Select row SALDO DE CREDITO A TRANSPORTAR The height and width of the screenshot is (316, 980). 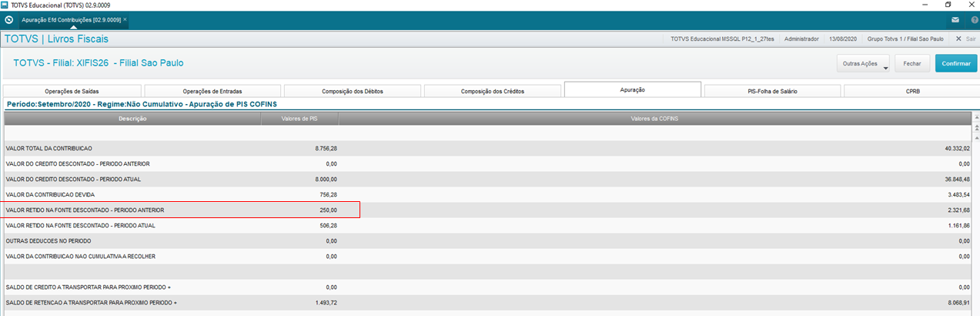(488, 287)
